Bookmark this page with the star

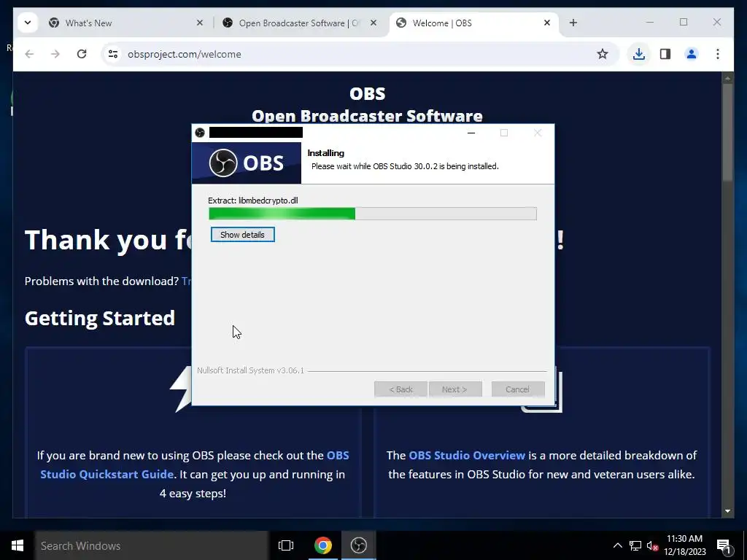pos(602,54)
